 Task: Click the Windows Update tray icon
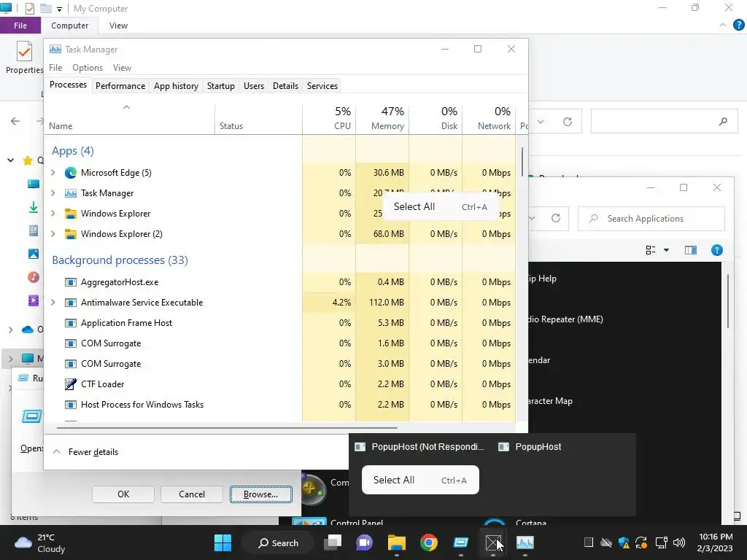pyautogui.click(x=641, y=542)
